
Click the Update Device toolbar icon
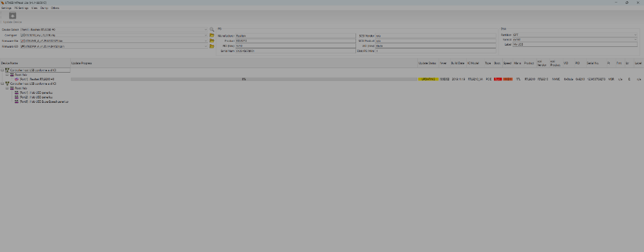pos(12,15)
